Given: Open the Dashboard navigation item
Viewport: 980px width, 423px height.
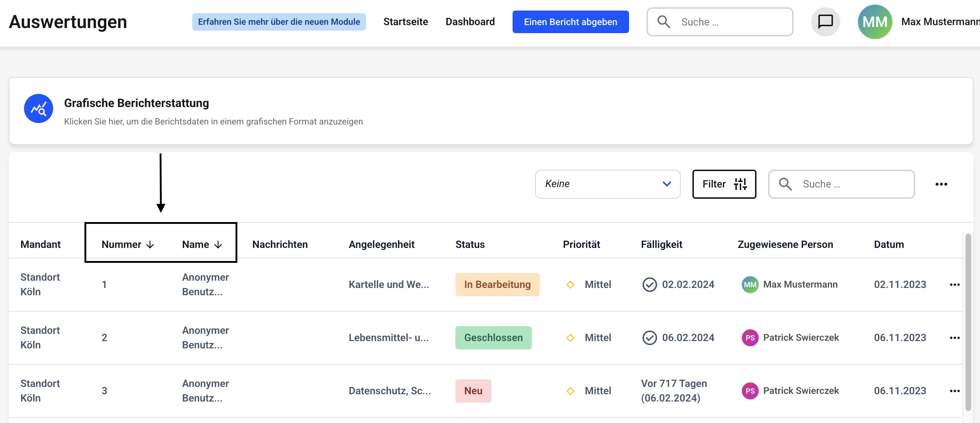Looking at the screenshot, I should coord(470,22).
